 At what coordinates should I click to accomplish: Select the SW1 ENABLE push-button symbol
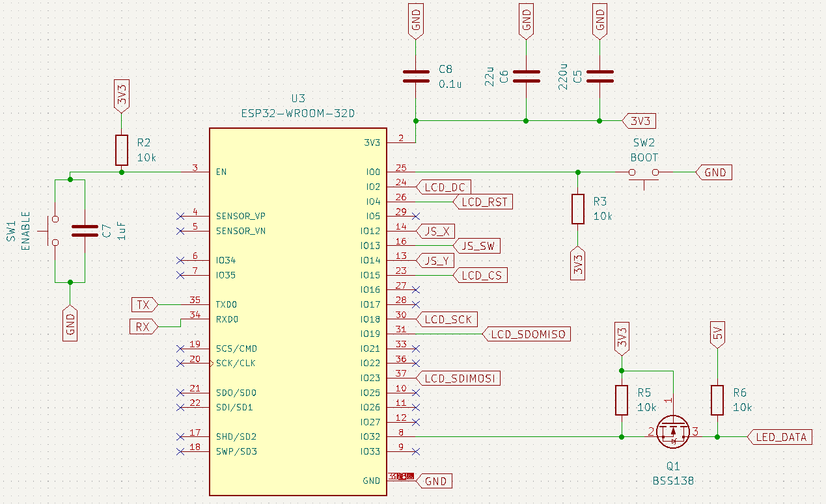51,230
